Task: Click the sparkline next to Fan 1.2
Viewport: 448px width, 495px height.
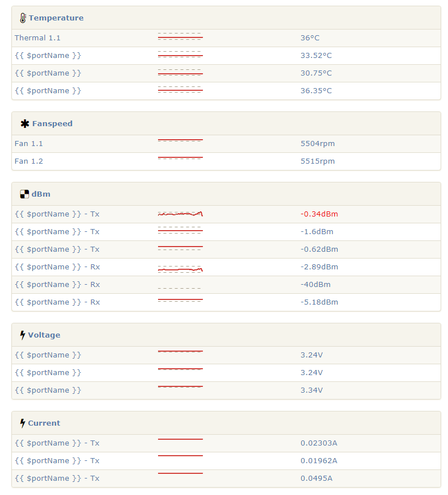Action: coord(180,159)
